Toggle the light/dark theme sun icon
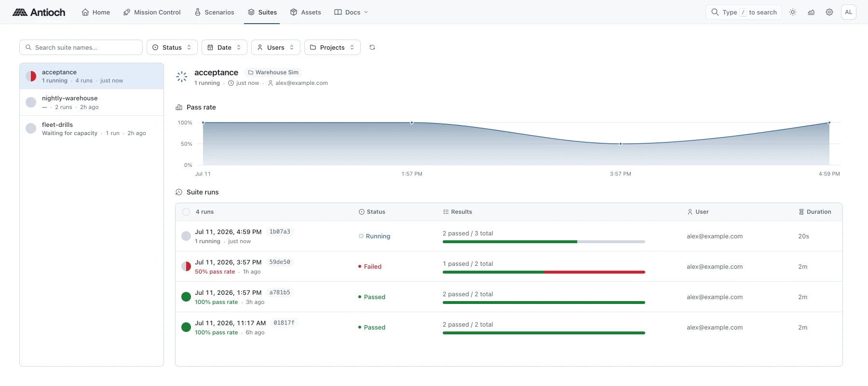 pos(793,12)
